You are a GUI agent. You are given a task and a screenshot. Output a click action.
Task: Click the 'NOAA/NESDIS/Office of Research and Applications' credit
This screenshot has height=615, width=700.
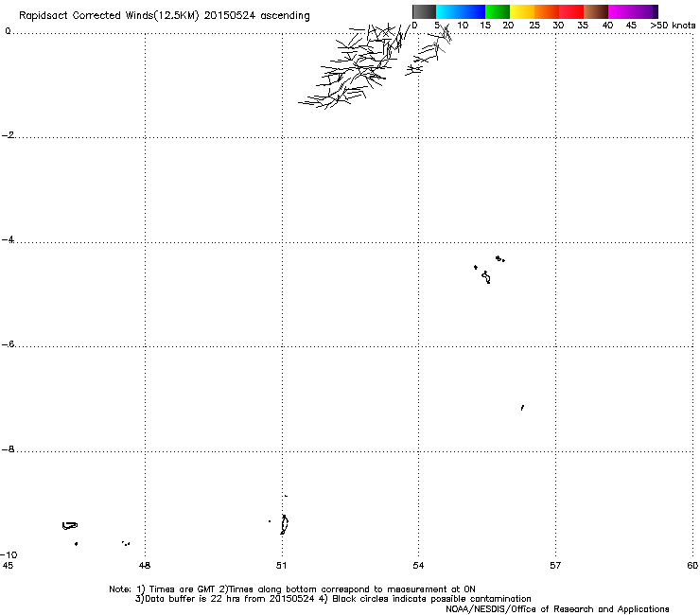coord(557,609)
